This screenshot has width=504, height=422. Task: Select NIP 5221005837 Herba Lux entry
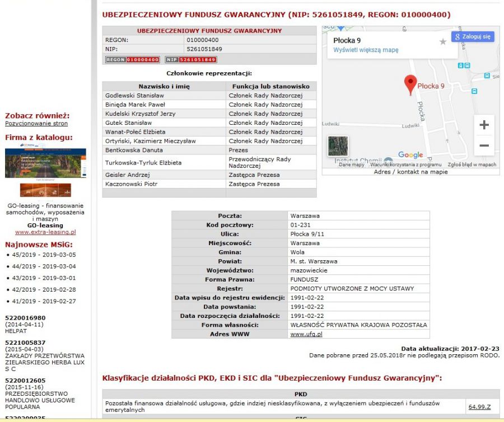(x=45, y=356)
